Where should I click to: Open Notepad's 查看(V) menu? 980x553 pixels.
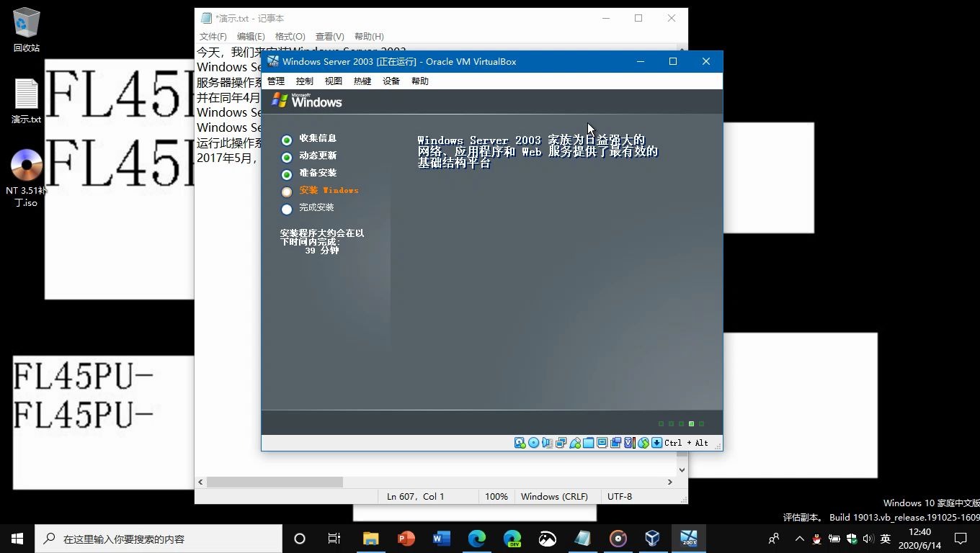(x=329, y=36)
